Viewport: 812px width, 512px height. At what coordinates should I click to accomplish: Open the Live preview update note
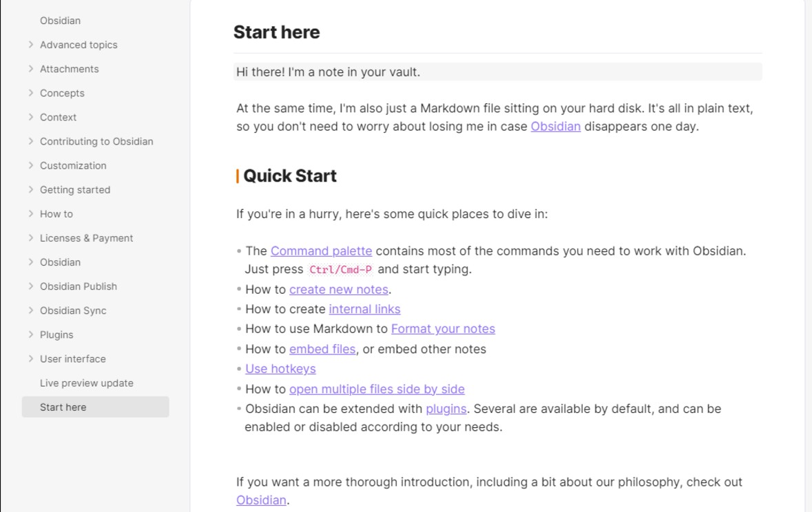point(87,383)
